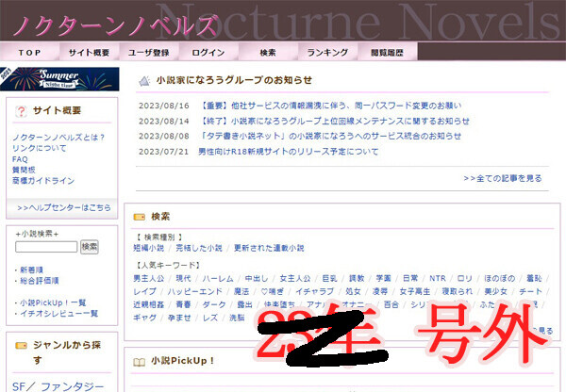The width and height of the screenshot is (566, 392).
Task: Filter by 完結した小説 search type
Action: pyautogui.click(x=199, y=248)
